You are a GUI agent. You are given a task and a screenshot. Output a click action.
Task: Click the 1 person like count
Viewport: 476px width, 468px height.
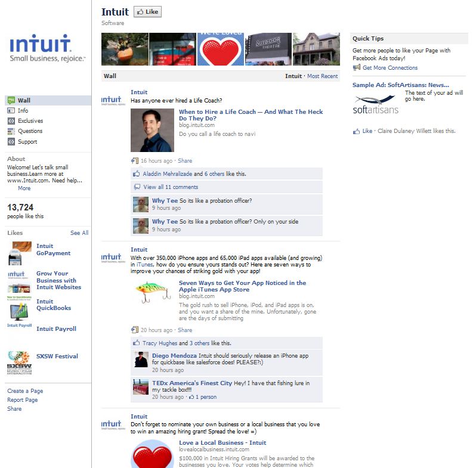pyautogui.click(x=206, y=397)
